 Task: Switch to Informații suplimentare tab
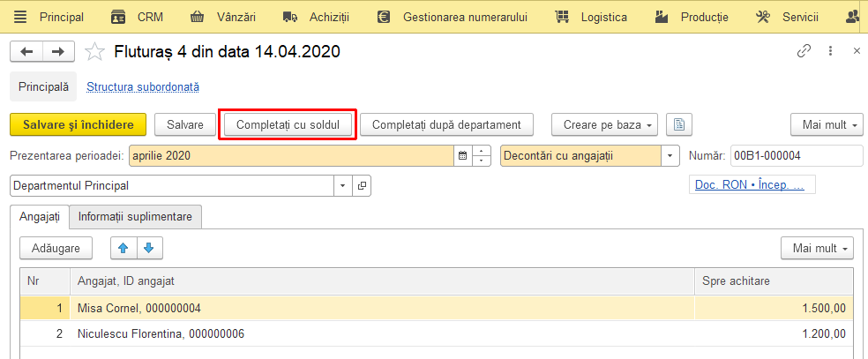click(x=135, y=217)
